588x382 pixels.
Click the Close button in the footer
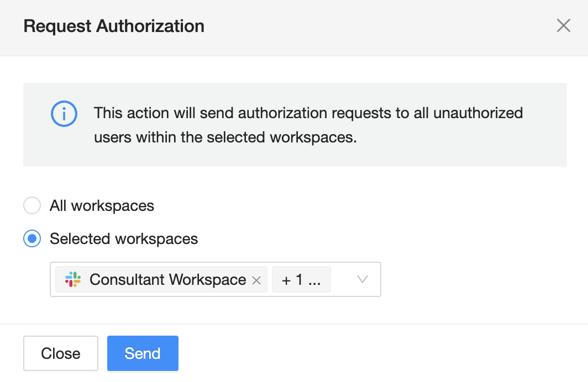pyautogui.click(x=61, y=353)
